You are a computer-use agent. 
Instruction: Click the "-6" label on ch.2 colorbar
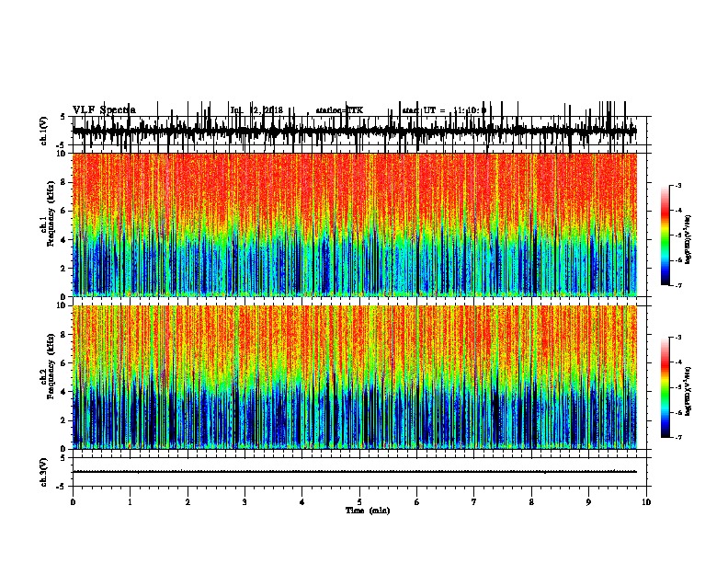click(x=677, y=412)
